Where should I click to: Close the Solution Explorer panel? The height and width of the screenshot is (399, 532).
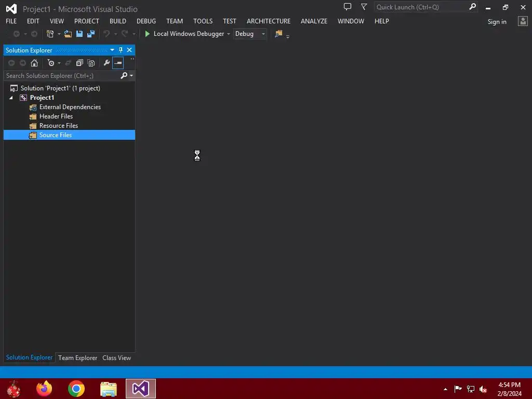click(x=129, y=50)
